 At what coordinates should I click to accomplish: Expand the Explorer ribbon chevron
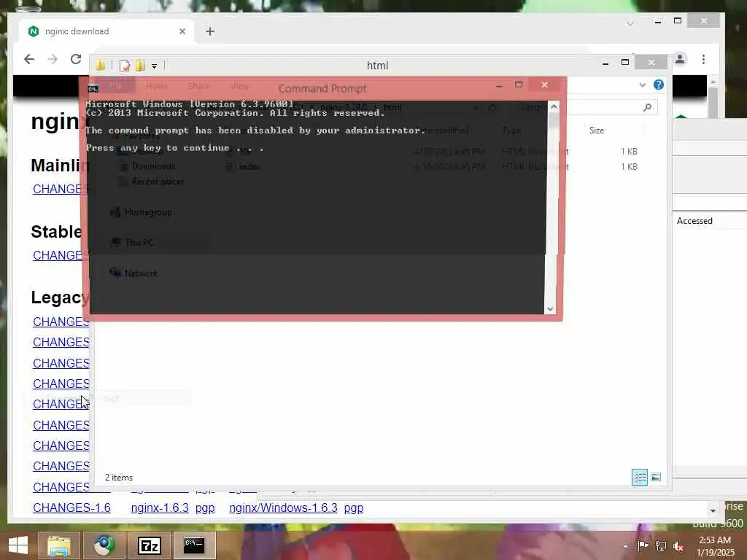click(642, 85)
